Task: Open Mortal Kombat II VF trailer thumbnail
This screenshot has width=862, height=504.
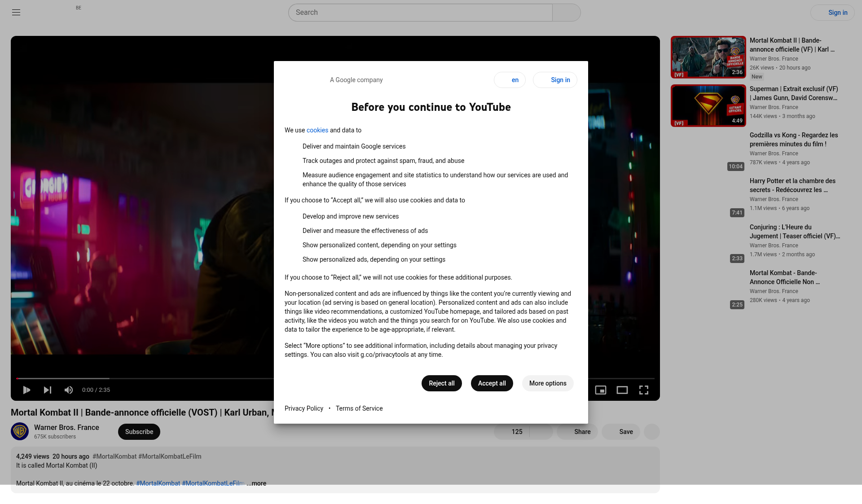Action: coord(708,57)
